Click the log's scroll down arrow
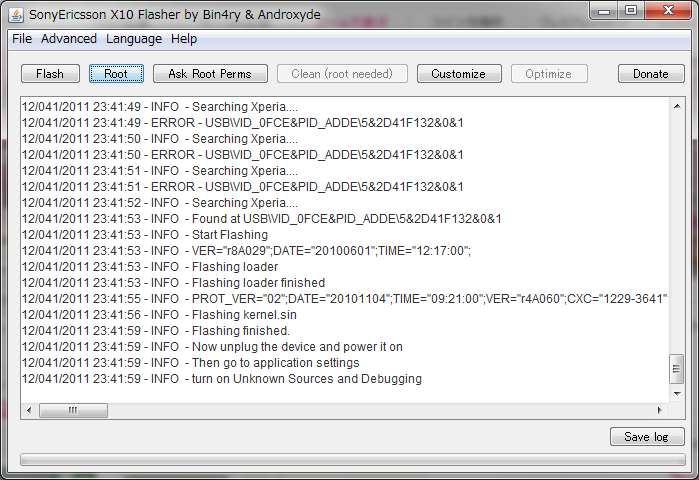699x480 pixels. [677, 394]
